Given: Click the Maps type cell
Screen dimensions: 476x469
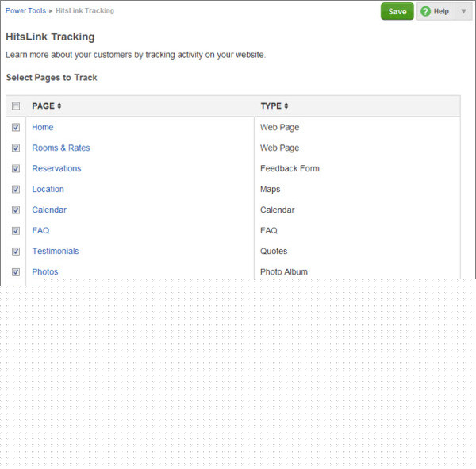Looking at the screenshot, I should [x=270, y=189].
